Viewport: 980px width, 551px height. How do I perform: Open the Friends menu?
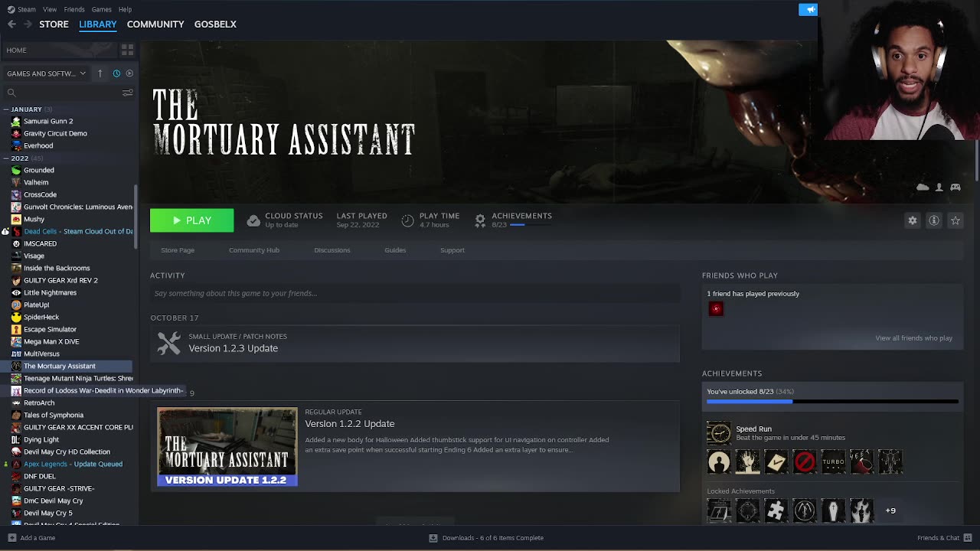point(74,9)
